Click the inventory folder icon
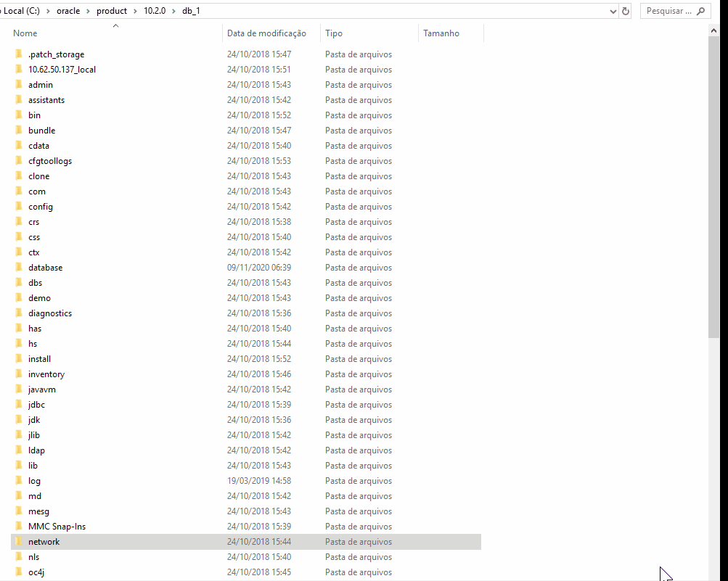Viewport: 728px width, 581px height. pos(19,374)
